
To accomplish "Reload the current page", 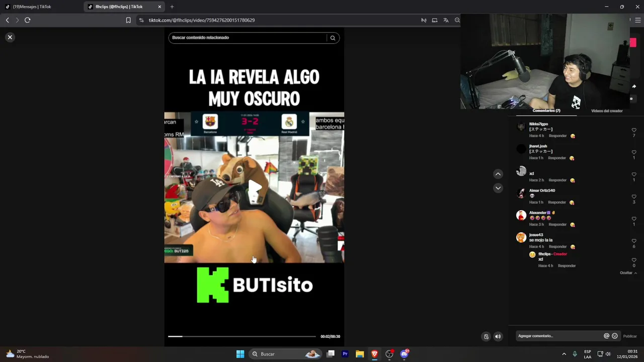I will coord(28,20).
